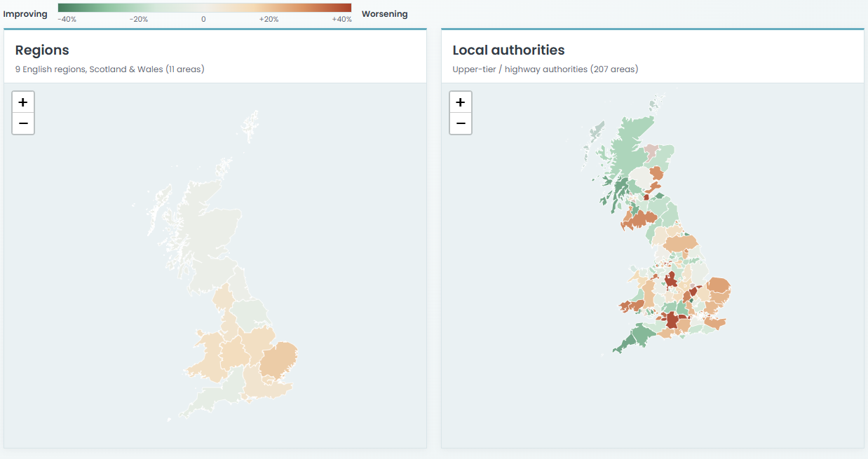Click the "0" legend tick label
This screenshot has width=868, height=459.
pyautogui.click(x=204, y=19)
